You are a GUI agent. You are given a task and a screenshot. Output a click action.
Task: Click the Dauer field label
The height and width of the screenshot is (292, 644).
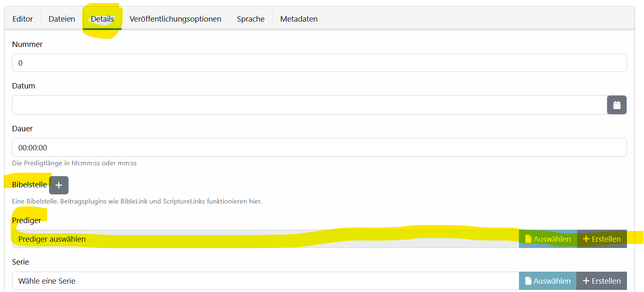click(x=22, y=129)
